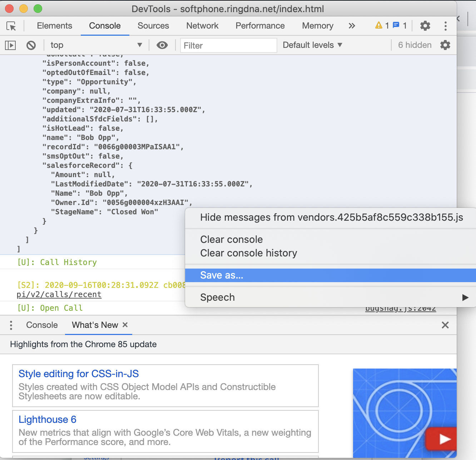This screenshot has height=460, width=476.
Task: Click the clear console ban icon
Action: click(x=31, y=45)
